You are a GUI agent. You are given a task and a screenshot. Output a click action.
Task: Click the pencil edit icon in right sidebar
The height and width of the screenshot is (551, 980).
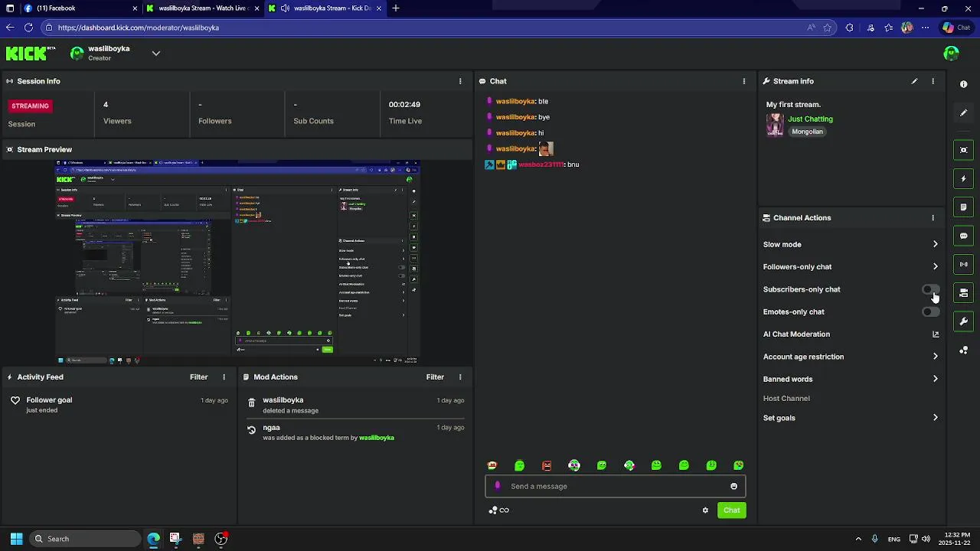pos(964,113)
